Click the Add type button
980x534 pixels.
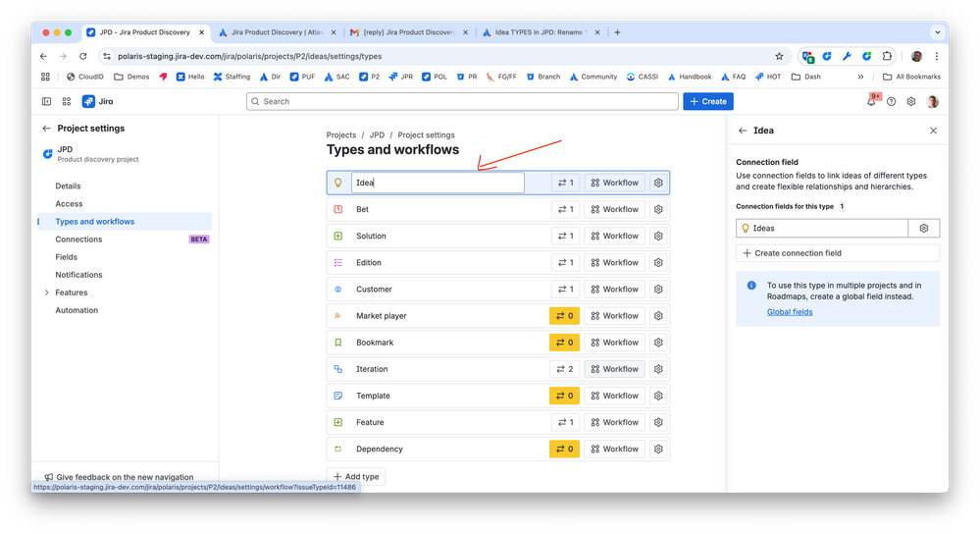click(x=356, y=476)
